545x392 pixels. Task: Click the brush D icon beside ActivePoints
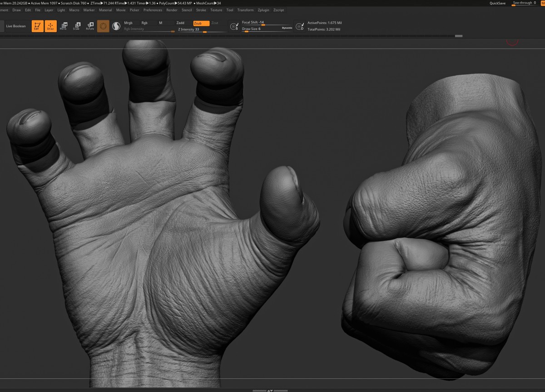(x=300, y=26)
